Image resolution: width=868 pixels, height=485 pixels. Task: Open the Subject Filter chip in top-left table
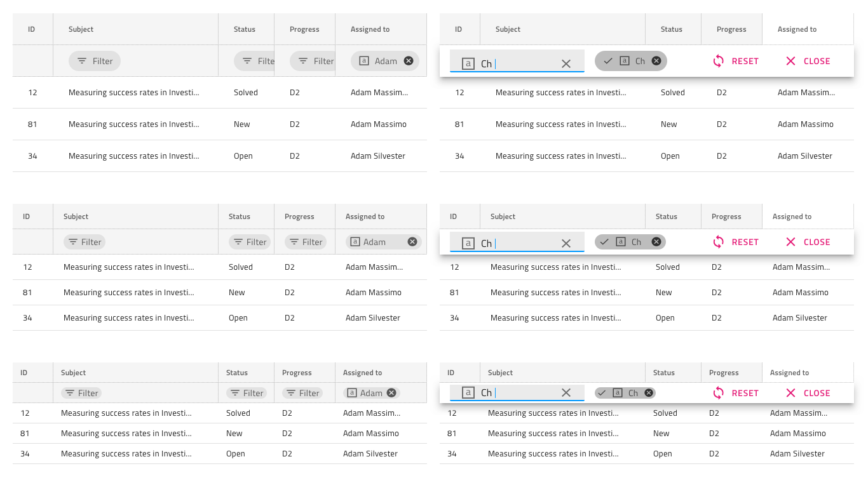tap(95, 61)
